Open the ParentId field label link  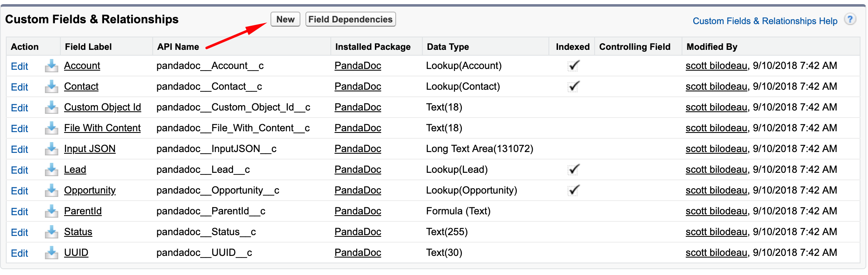(83, 211)
